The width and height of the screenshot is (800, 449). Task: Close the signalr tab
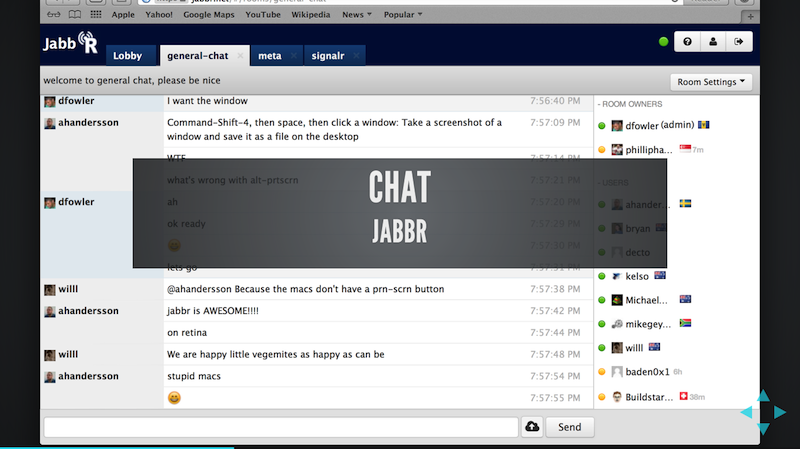tap(356, 55)
